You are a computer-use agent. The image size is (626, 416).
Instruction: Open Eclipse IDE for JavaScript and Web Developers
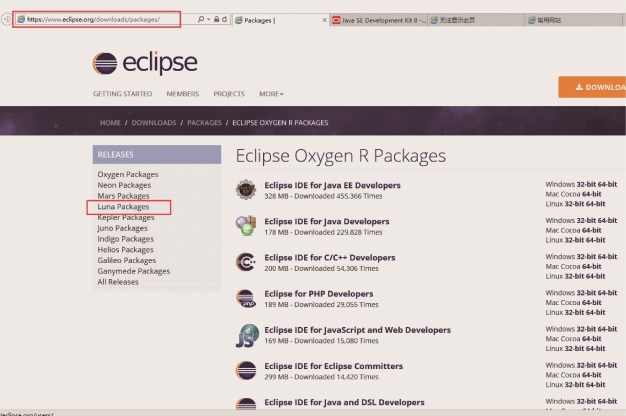[x=357, y=330]
